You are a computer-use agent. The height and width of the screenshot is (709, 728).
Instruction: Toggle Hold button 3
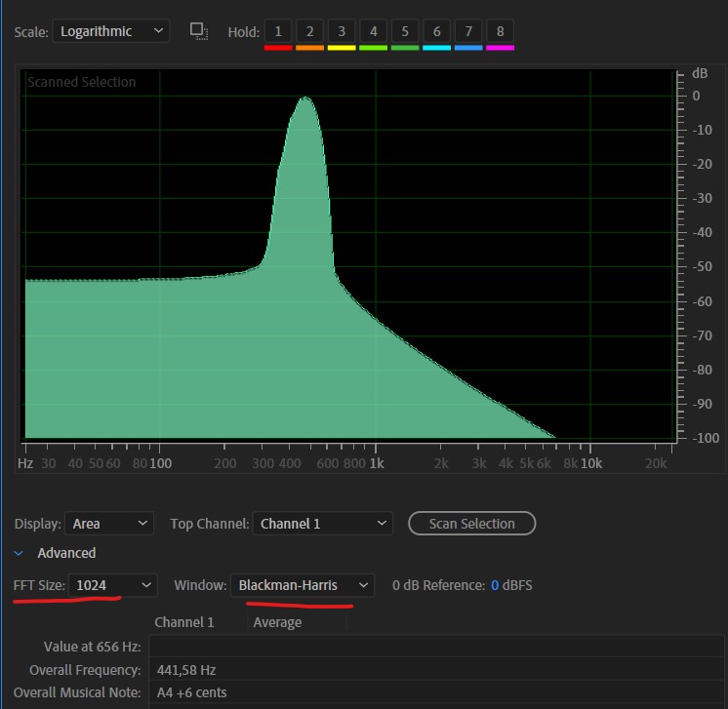(x=342, y=31)
